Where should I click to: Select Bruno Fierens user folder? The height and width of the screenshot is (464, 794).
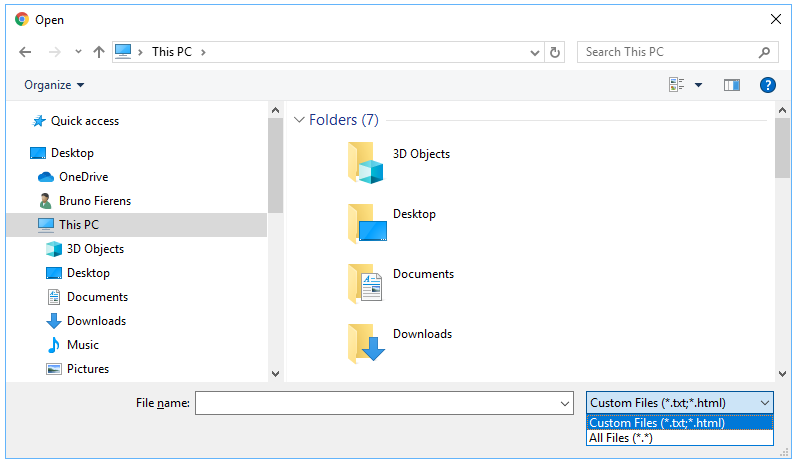[x=95, y=201]
